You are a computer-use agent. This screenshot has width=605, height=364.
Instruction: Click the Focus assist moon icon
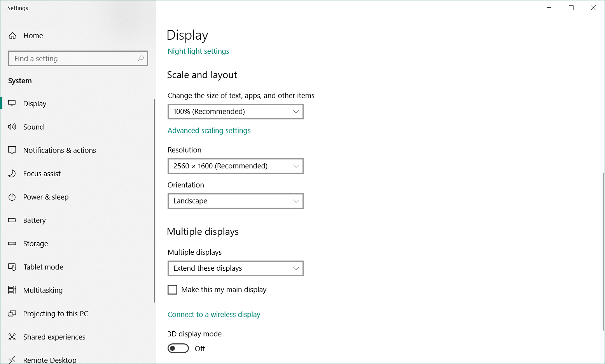pyautogui.click(x=12, y=173)
